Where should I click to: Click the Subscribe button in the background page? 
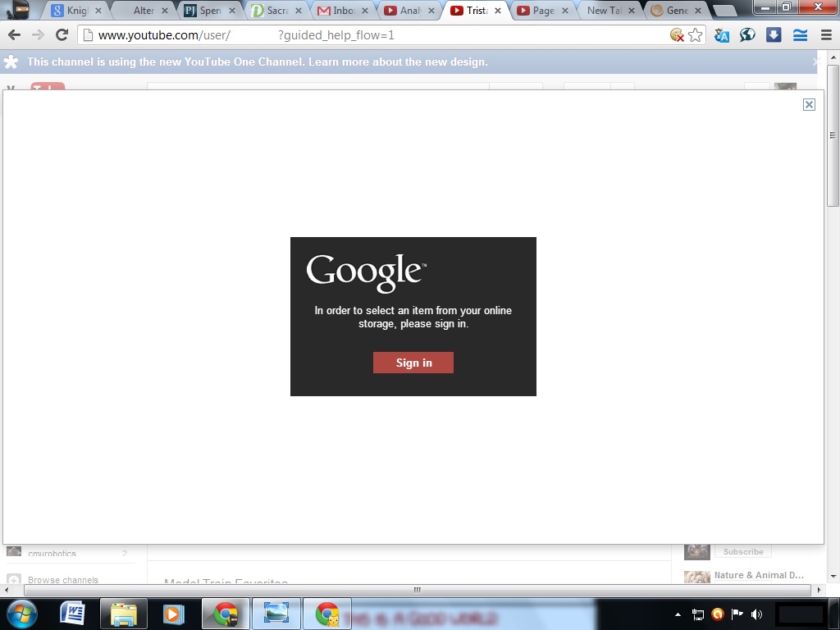pos(743,552)
